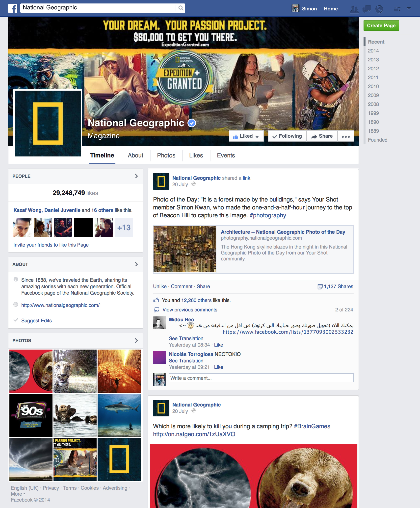This screenshot has height=508, width=420.
Task: Like Nicolás Torroglosa's comment
Action: point(218,367)
